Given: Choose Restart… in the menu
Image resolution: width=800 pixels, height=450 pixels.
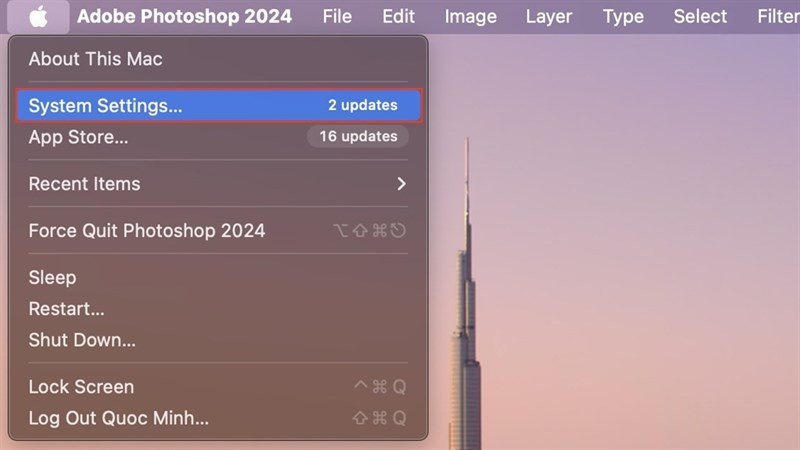Looking at the screenshot, I should (218, 309).
